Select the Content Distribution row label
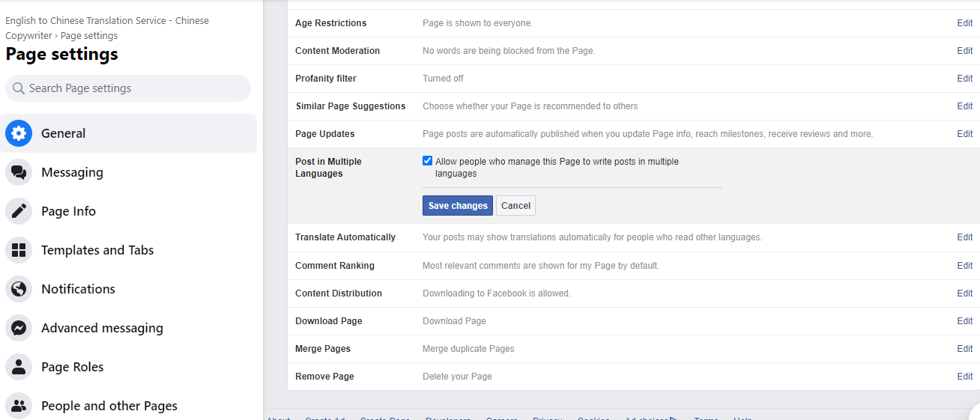The width and height of the screenshot is (980, 420). tap(339, 293)
